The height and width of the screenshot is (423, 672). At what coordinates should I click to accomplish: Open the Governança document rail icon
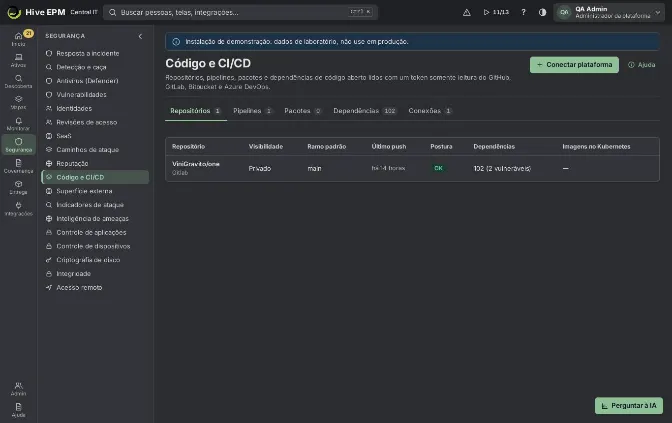[18, 166]
